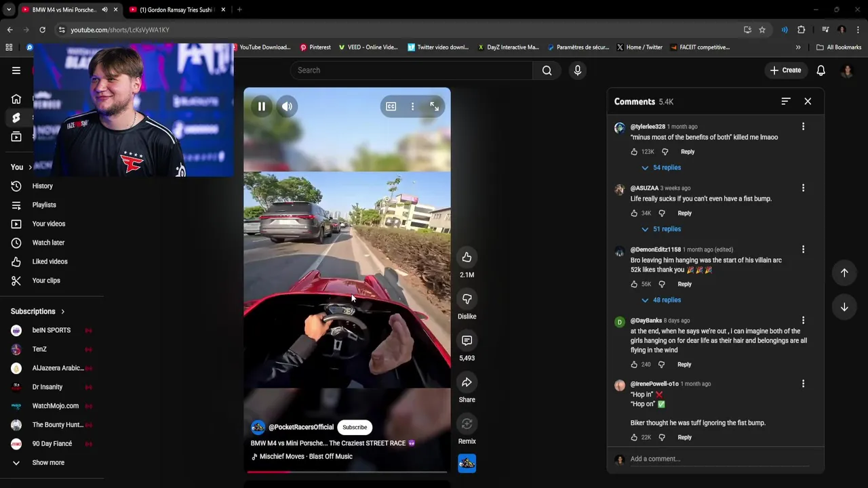The width and height of the screenshot is (868, 488).
Task: Like the Short with 2.1M likes
Action: (467, 258)
